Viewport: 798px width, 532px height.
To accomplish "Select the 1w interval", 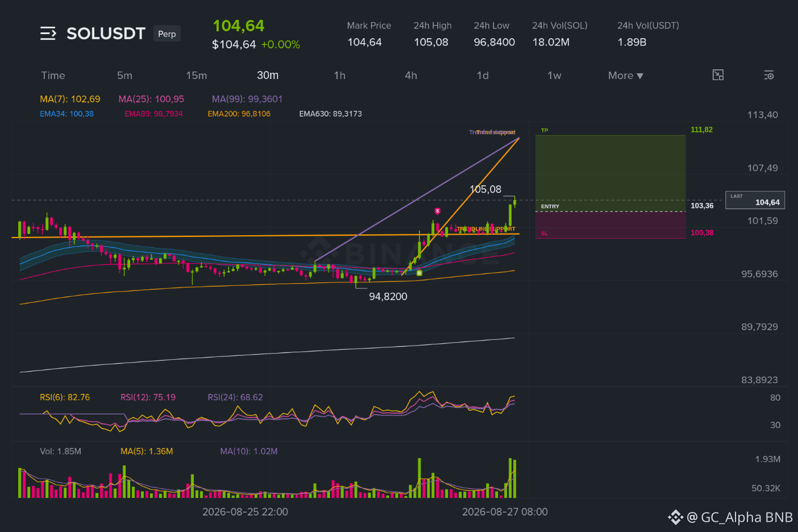I will 554,76.
